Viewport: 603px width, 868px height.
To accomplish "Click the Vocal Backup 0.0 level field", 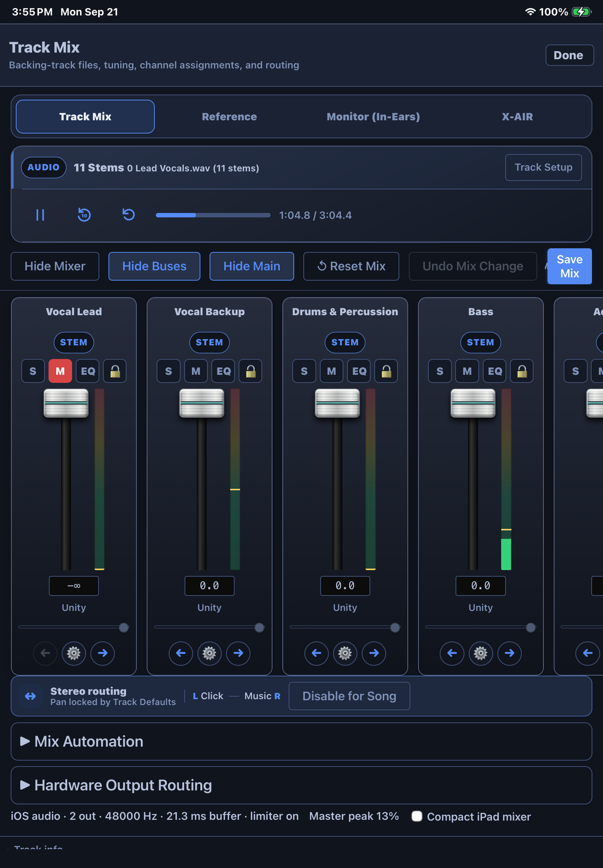I will click(x=209, y=586).
